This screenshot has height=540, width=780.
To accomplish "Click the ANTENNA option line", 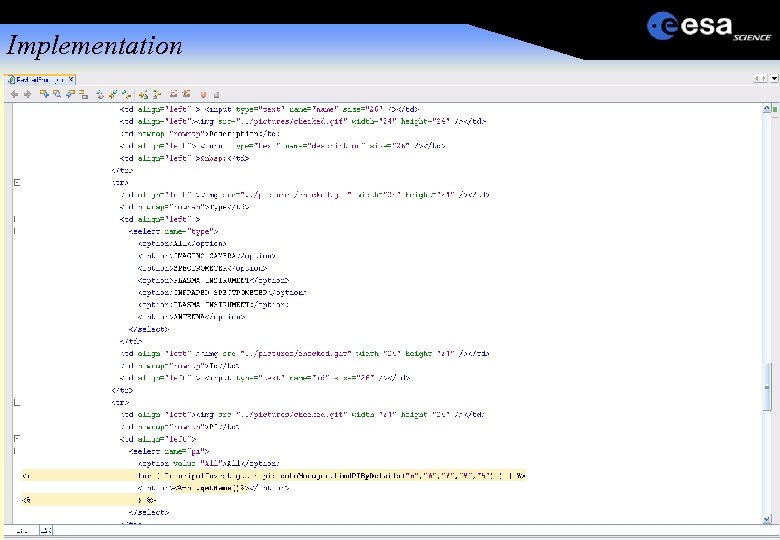I will (x=192, y=317).
